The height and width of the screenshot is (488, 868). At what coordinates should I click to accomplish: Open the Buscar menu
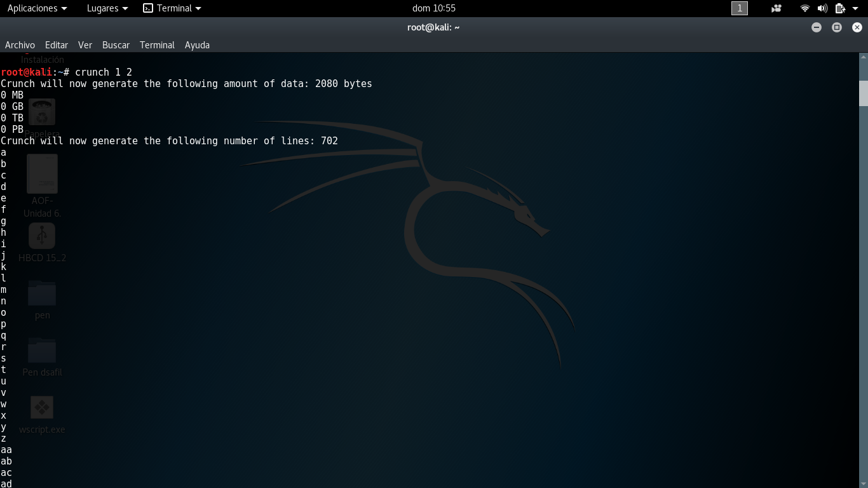116,45
